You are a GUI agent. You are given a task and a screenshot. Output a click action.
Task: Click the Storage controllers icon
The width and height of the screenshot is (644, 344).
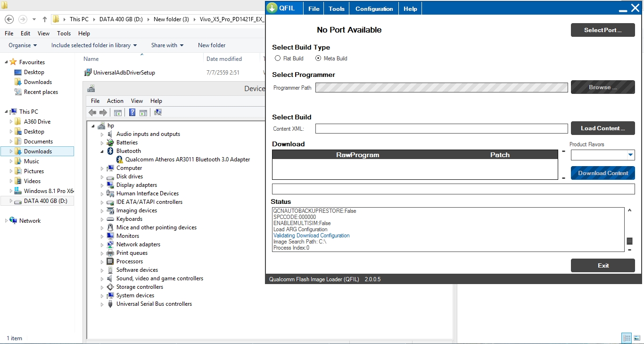tap(110, 287)
